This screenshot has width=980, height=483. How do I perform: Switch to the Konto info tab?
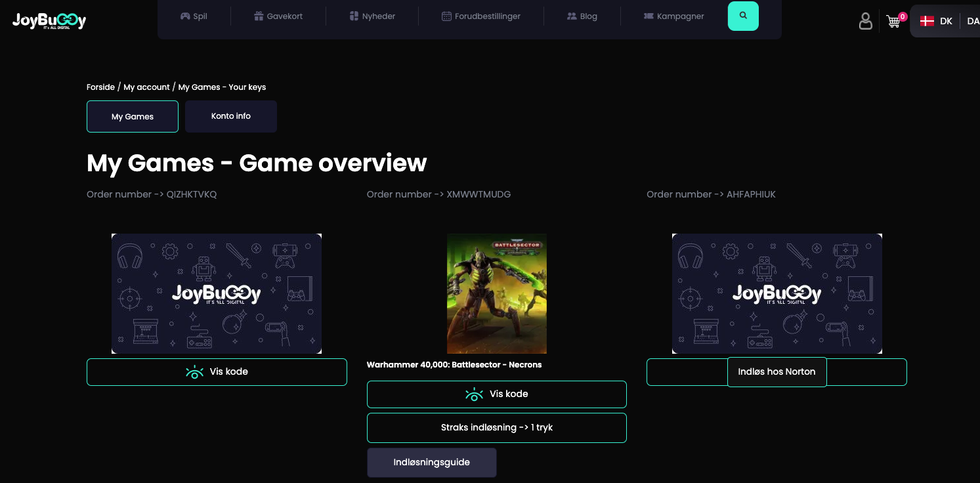[x=231, y=116]
